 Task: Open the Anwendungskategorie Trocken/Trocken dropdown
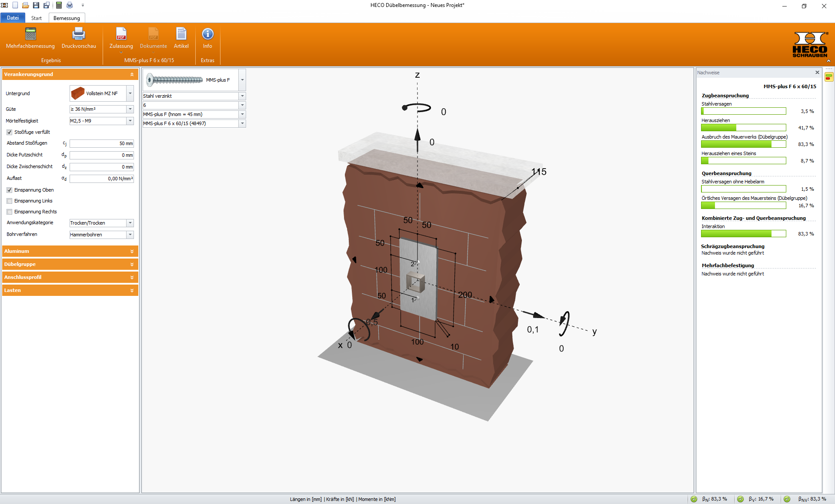130,223
